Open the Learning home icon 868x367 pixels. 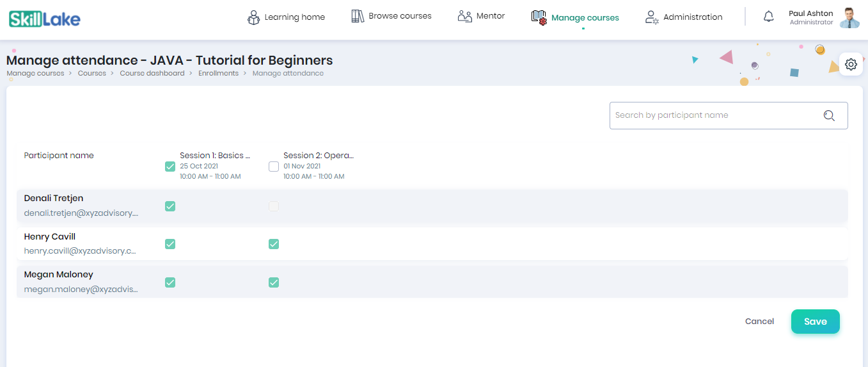(x=253, y=17)
